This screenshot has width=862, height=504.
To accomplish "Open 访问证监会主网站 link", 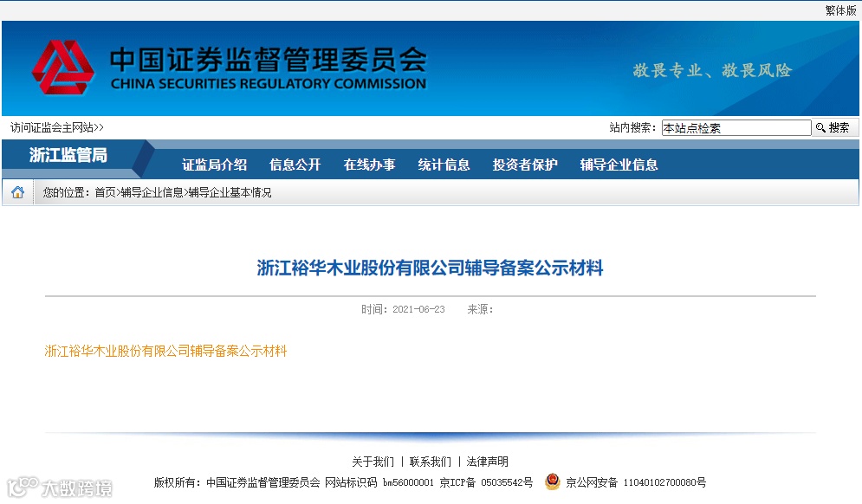I will pyautogui.click(x=57, y=127).
